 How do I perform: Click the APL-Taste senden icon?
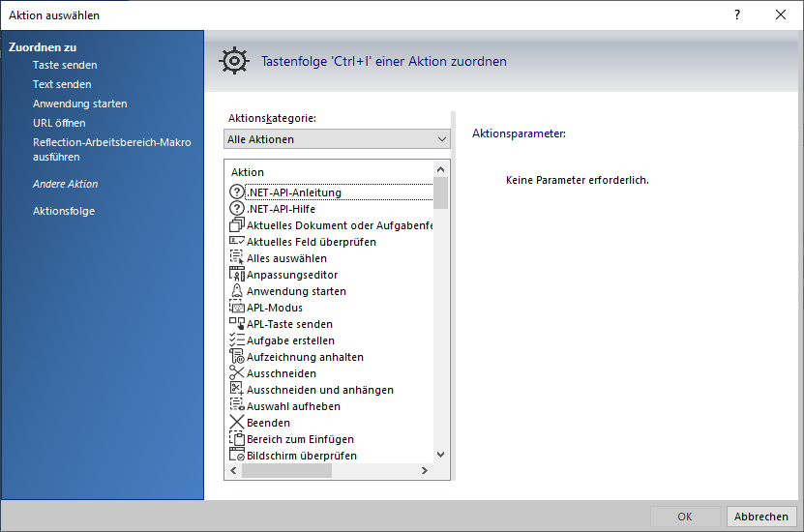coord(236,323)
